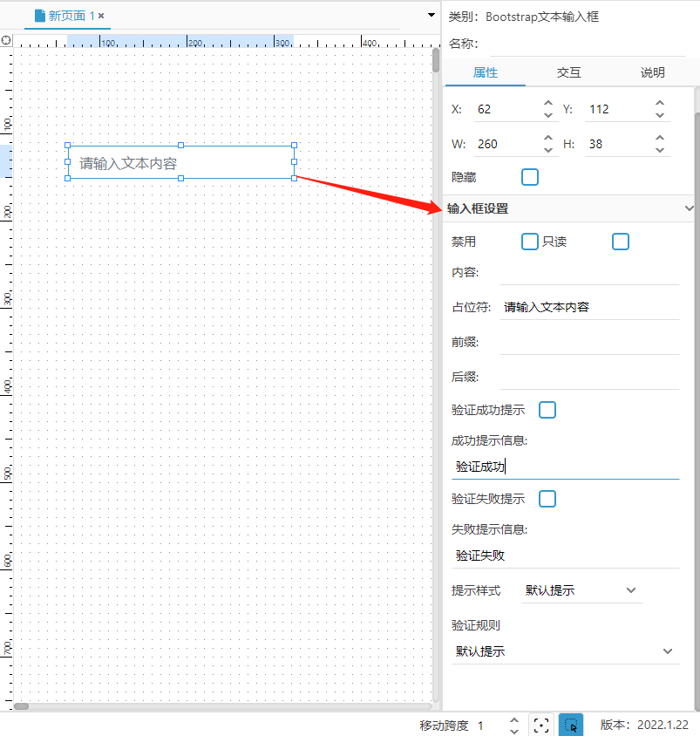Toggle the selection mode icon in status bar
700x736 pixels.
(571, 726)
